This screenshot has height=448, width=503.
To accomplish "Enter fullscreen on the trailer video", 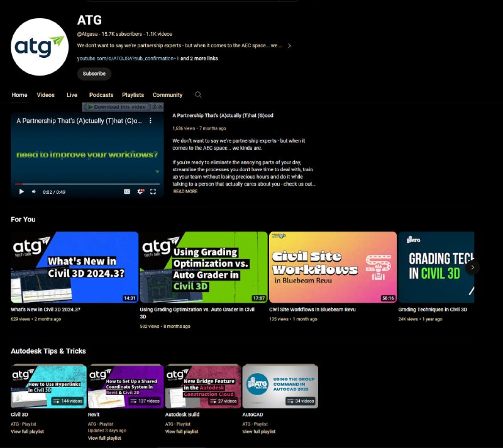I will [x=153, y=191].
